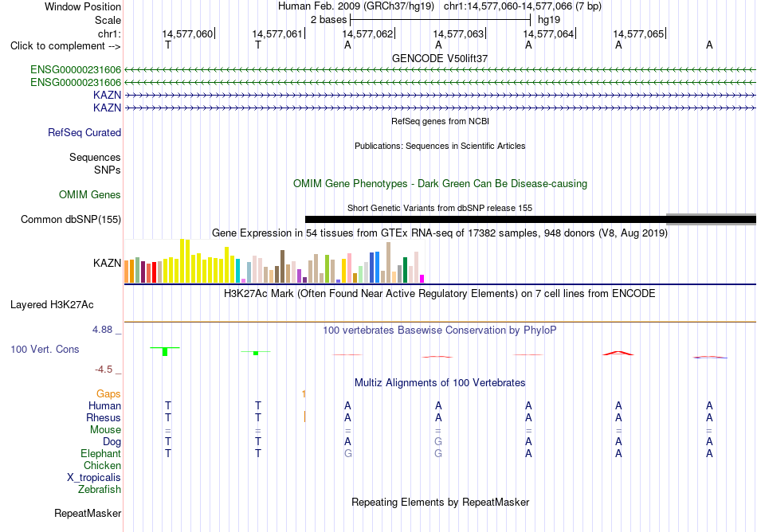Click the Rhesus alignment row label
The image size is (757, 532).
tap(104, 417)
